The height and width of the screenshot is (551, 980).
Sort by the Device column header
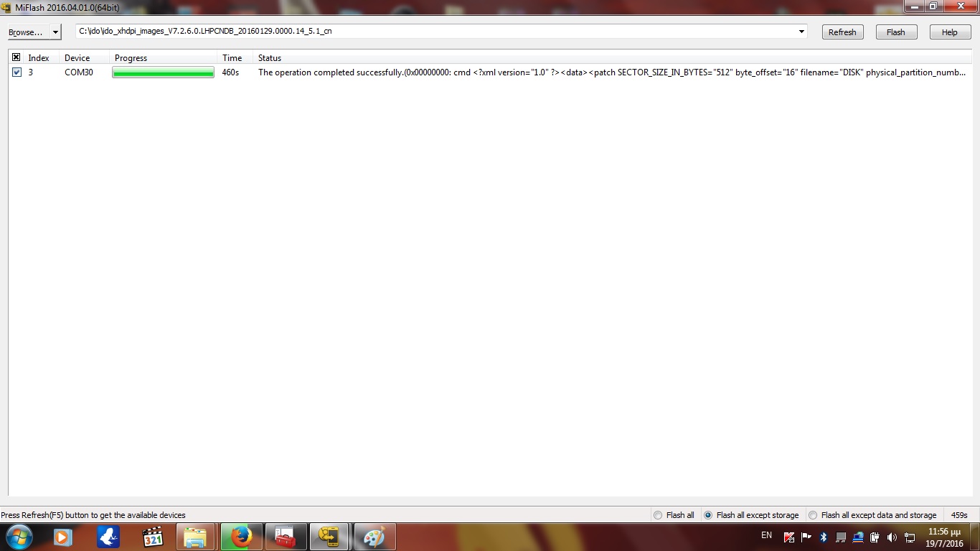coord(85,58)
